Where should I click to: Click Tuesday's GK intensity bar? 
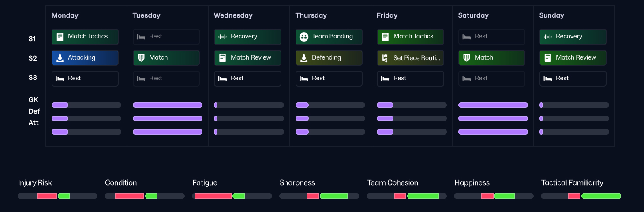(168, 105)
